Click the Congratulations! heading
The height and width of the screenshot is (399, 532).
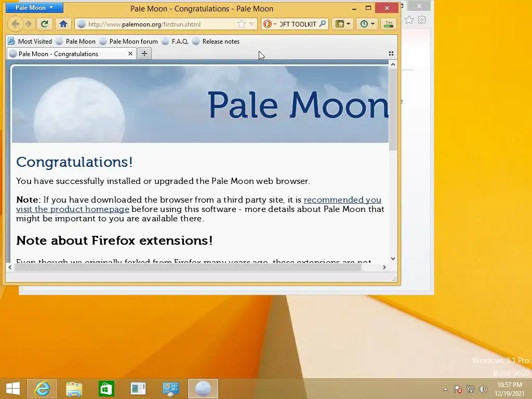(74, 162)
